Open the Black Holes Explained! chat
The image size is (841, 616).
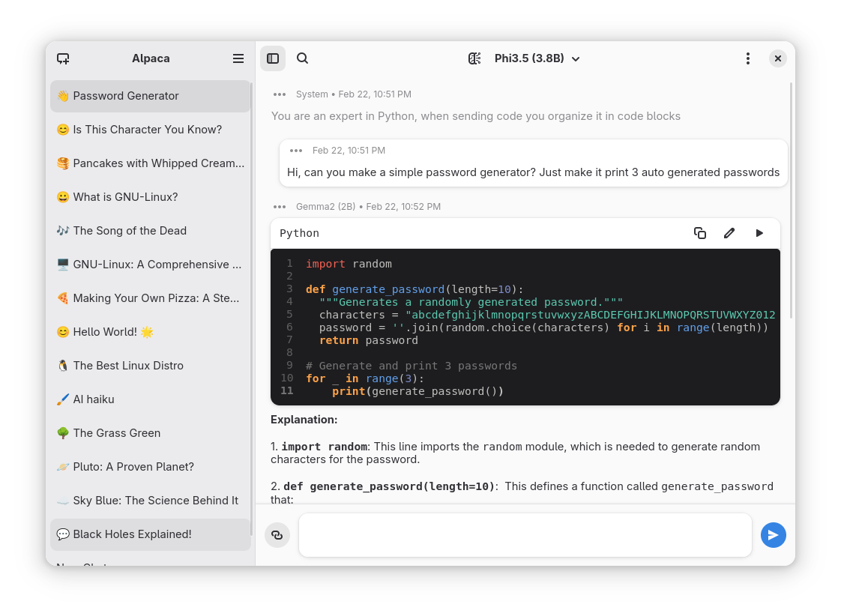[150, 535]
